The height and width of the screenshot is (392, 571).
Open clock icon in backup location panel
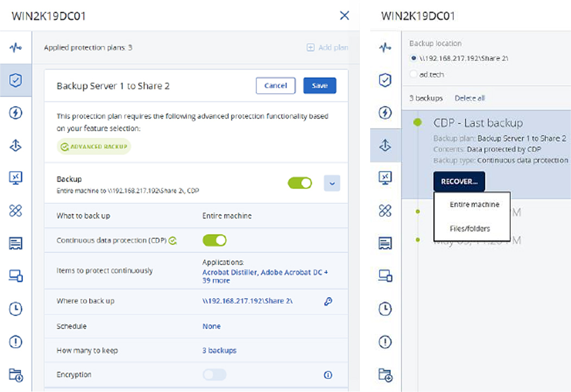pos(385,309)
